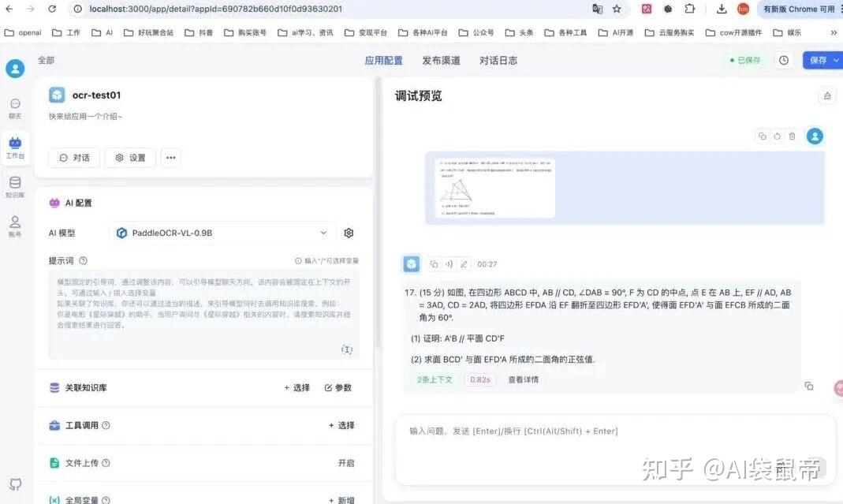843x504 pixels.
Task: Open the bookmarks bar overflow chevron
Action: pyautogui.click(x=834, y=32)
